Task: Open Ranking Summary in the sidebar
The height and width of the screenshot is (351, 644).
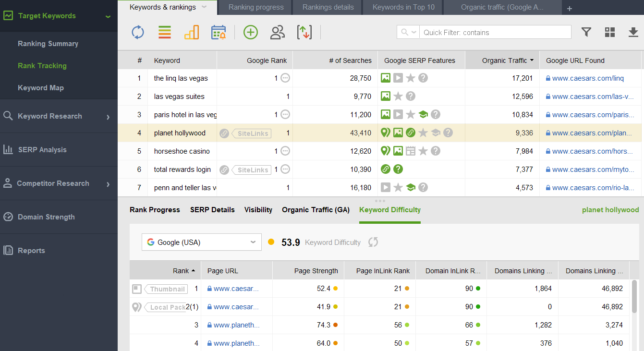Action: [x=48, y=44]
